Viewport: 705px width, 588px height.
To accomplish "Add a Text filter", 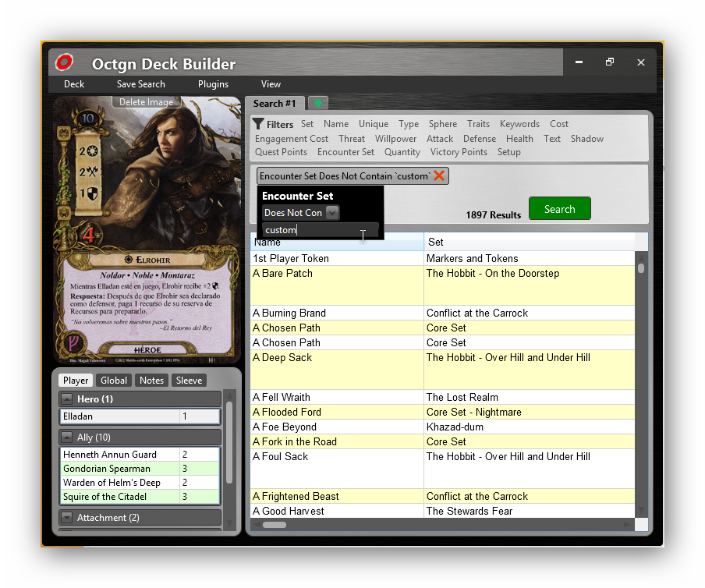I will click(551, 139).
